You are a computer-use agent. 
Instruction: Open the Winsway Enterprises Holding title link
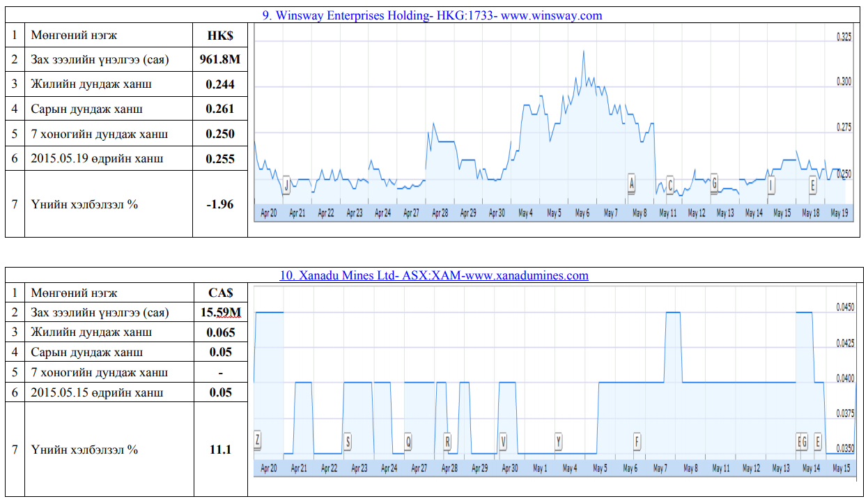point(432,15)
